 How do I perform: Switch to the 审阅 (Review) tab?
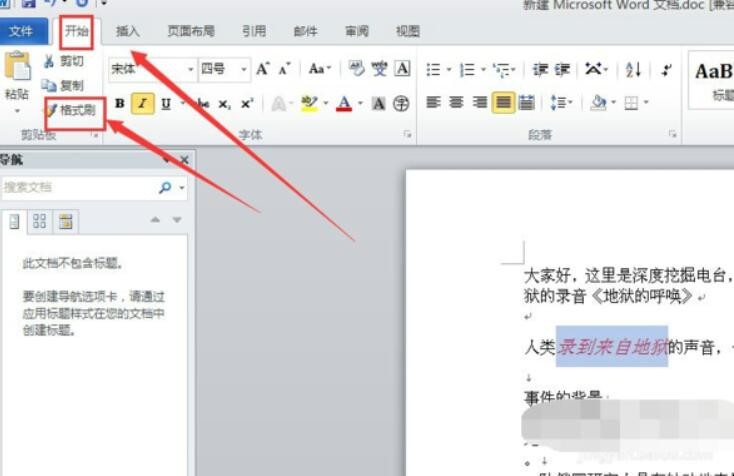[x=357, y=31]
